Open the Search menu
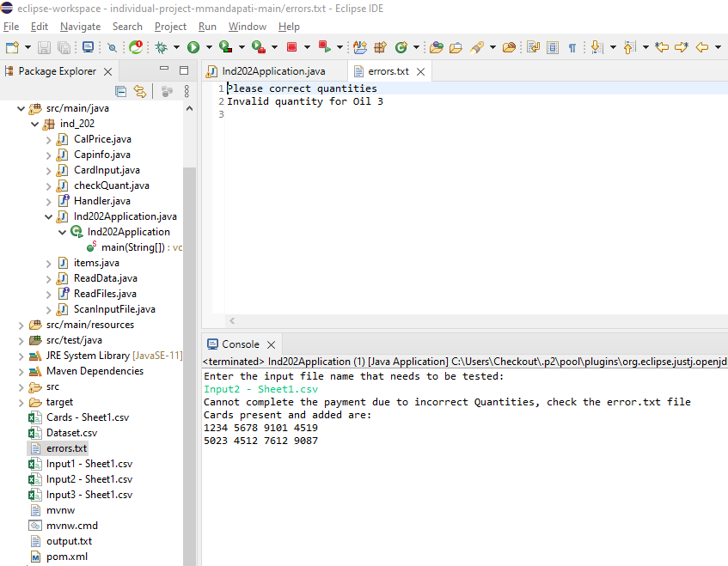 click(127, 27)
